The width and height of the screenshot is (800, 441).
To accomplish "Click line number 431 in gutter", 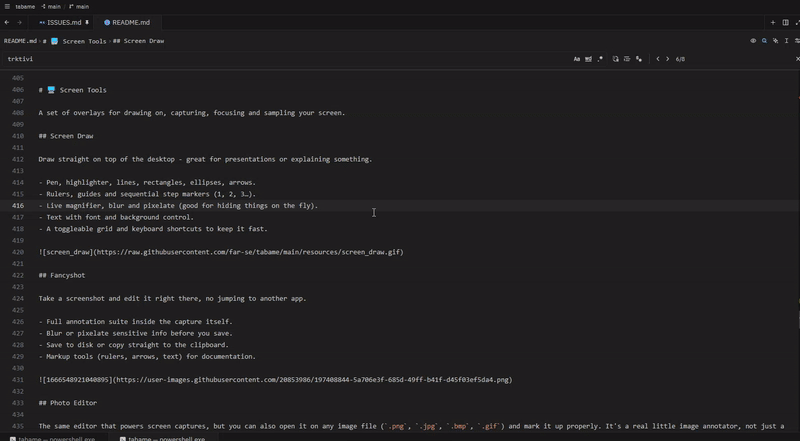I will [x=18, y=380].
